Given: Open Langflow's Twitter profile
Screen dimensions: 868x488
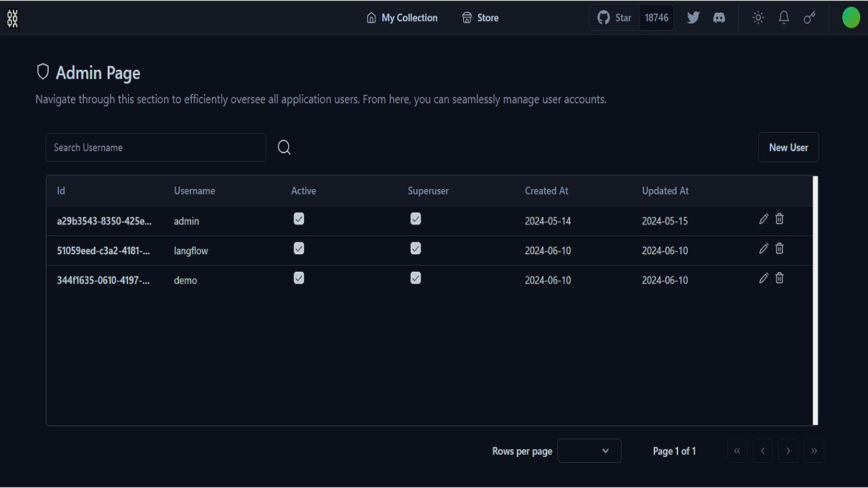Looking at the screenshot, I should 693,18.
